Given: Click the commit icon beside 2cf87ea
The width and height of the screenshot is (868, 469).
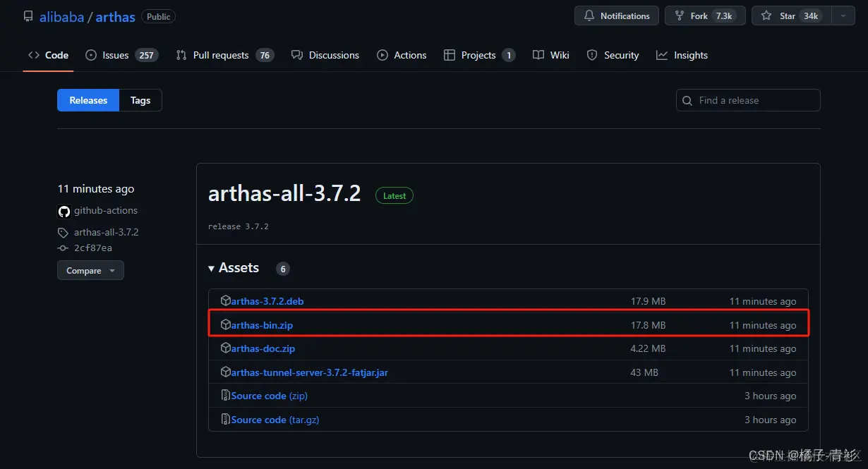Looking at the screenshot, I should tap(64, 248).
